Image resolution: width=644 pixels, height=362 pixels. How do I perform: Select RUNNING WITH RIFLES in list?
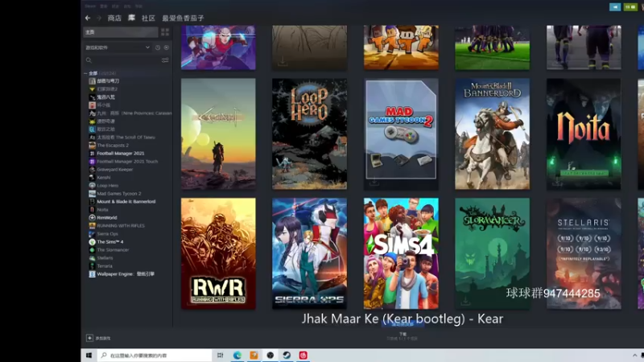pyautogui.click(x=121, y=226)
